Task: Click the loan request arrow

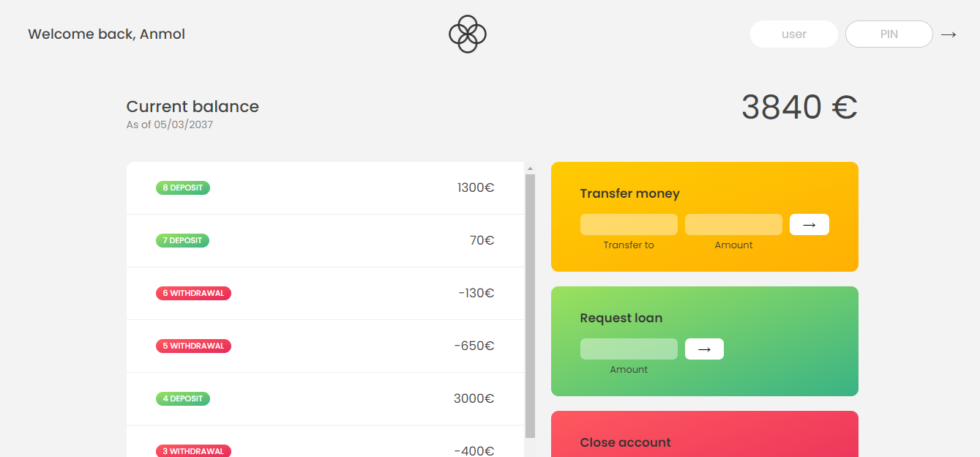Action: point(703,349)
